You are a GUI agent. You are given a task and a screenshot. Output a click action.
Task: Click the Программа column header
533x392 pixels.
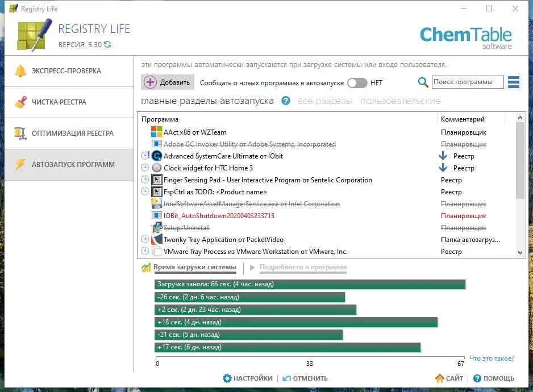[160, 119]
